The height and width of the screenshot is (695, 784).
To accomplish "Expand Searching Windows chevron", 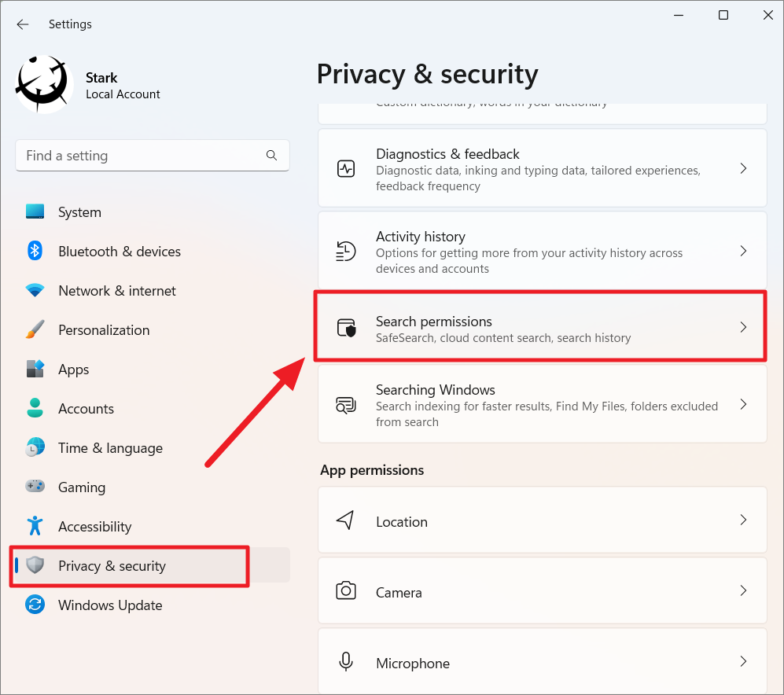I will pos(743,404).
